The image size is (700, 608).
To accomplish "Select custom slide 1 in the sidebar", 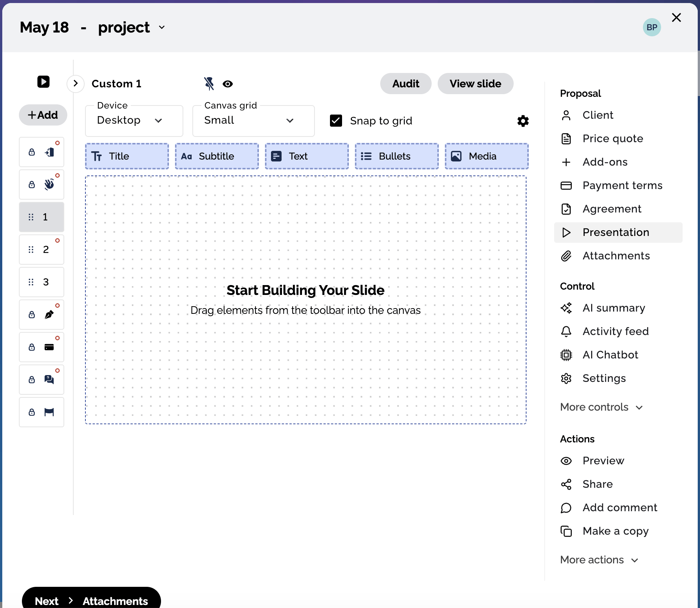I will [x=42, y=217].
